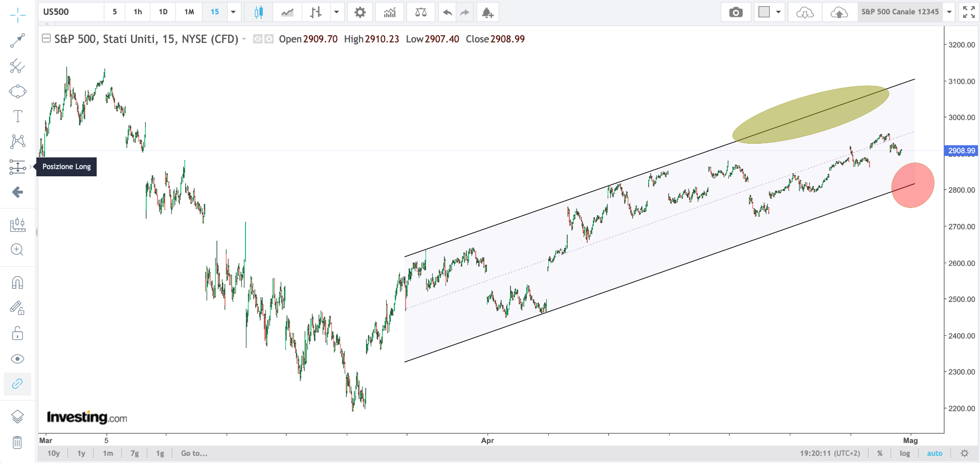
Task: Switch to 5 minute timeframe
Action: 115,12
